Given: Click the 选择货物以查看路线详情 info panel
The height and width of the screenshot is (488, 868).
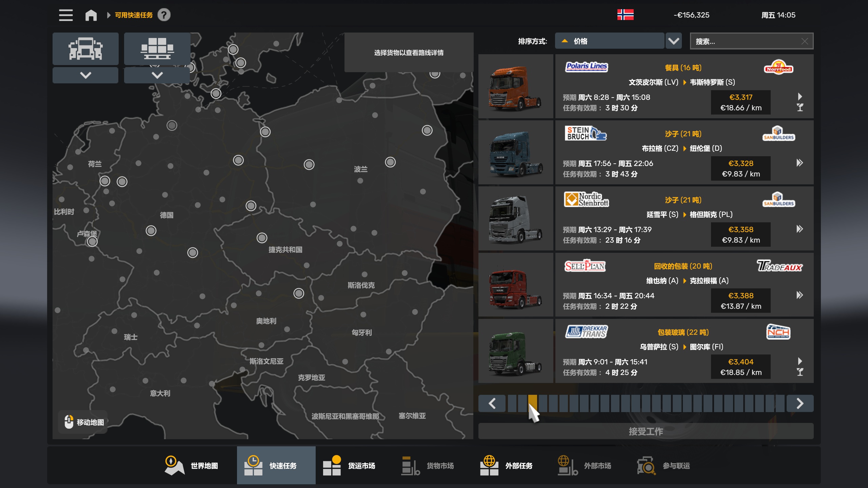Looking at the screenshot, I should click(x=409, y=53).
